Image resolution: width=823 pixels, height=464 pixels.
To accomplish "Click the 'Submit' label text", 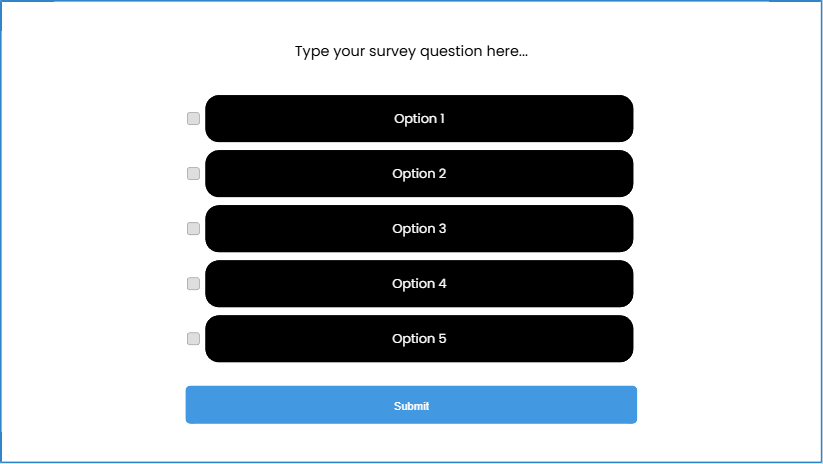I will click(x=411, y=406).
